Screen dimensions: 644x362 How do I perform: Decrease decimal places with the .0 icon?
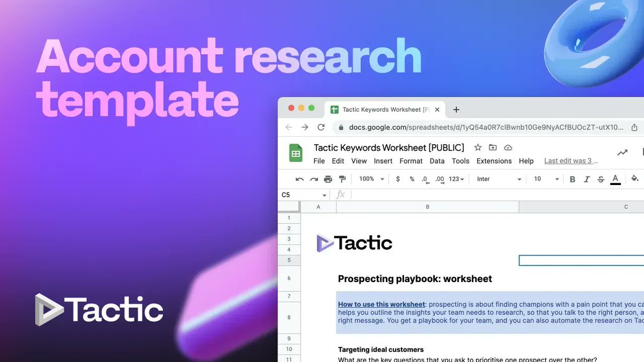(425, 179)
